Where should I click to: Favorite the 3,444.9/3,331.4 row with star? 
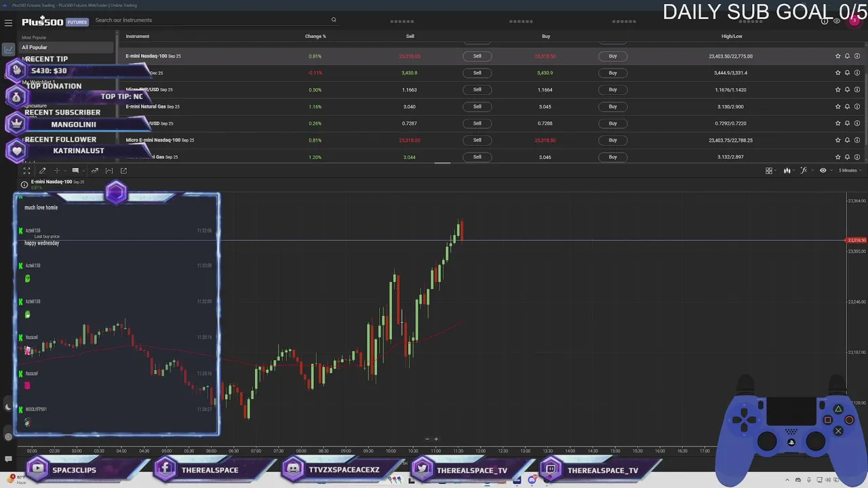(x=837, y=73)
